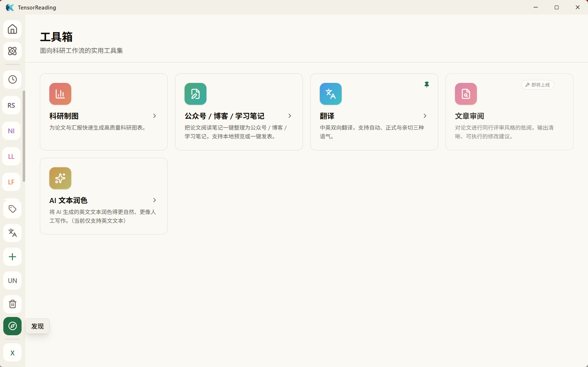Click the sidebar vertical scrollbar
Viewport: 588px width, 367px height.
[x=24, y=136]
